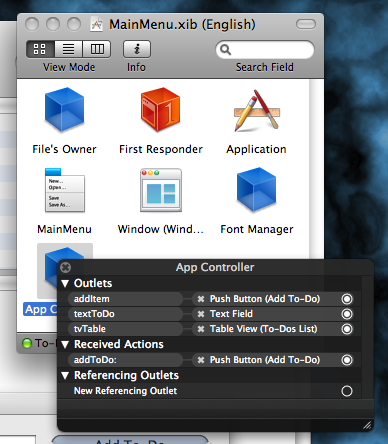
Task: Collapse the Received Actions section
Action: (x=65, y=344)
